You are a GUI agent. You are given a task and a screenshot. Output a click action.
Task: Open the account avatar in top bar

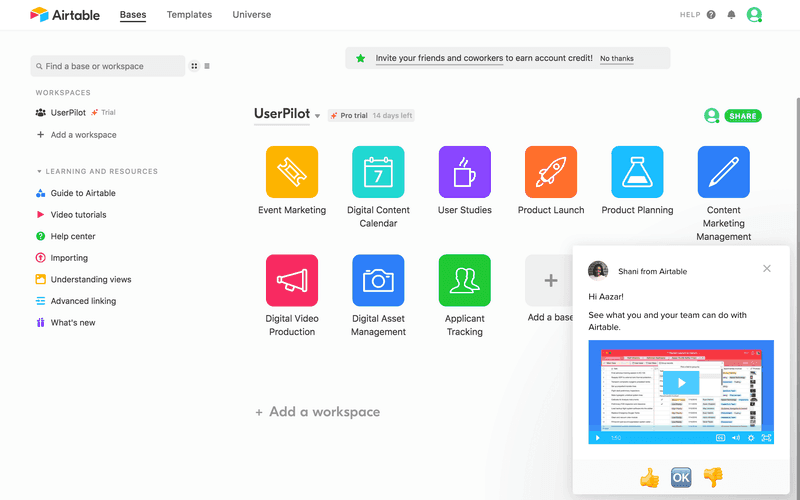(754, 15)
